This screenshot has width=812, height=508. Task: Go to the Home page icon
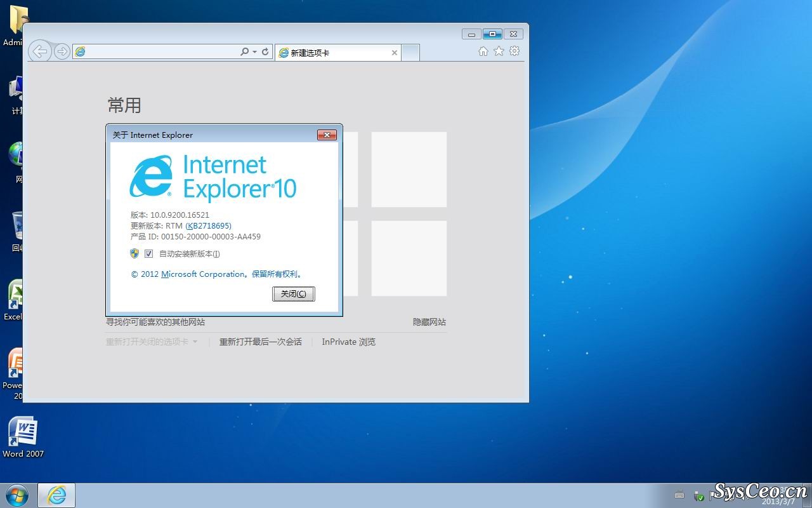click(x=483, y=51)
